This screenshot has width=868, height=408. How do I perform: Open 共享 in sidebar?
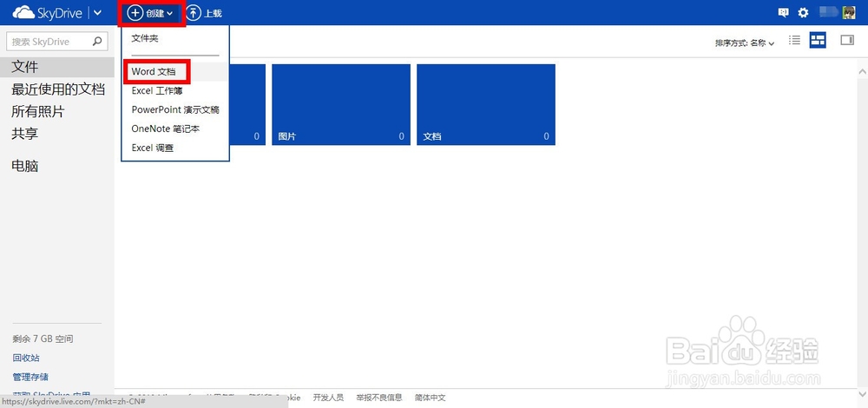pyautogui.click(x=25, y=134)
